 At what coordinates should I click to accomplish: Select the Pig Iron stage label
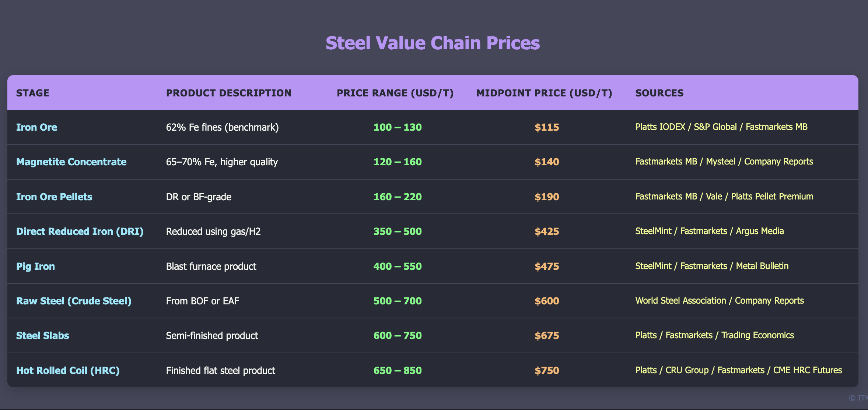[35, 266]
